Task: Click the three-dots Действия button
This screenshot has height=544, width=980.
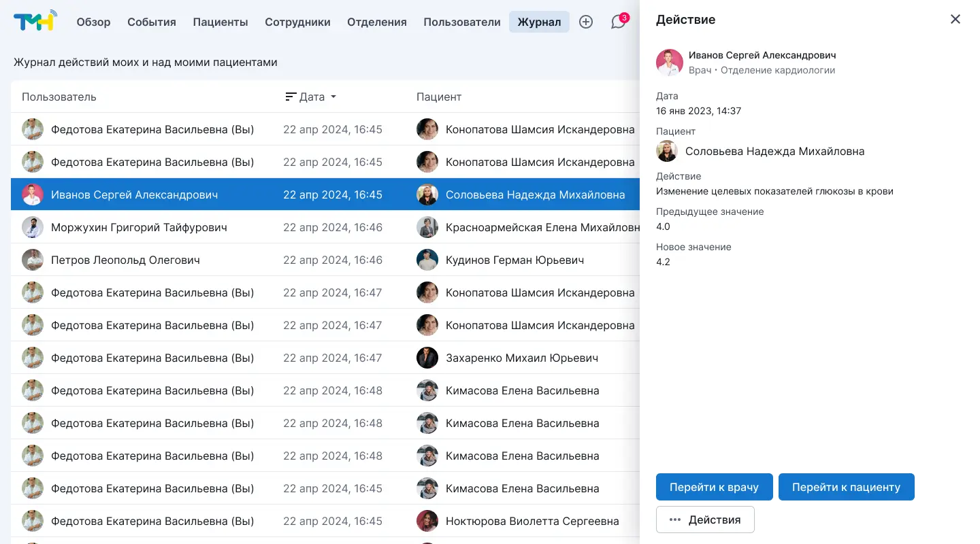Action: pos(705,520)
